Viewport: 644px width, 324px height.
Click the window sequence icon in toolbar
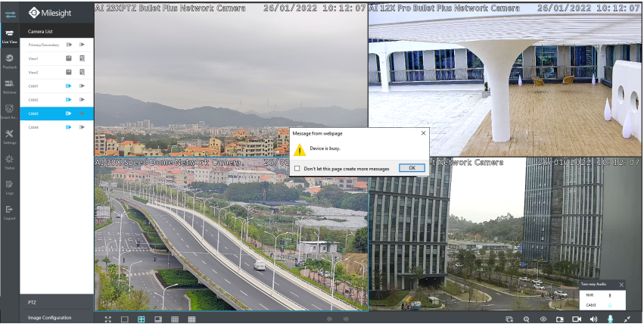509,319
